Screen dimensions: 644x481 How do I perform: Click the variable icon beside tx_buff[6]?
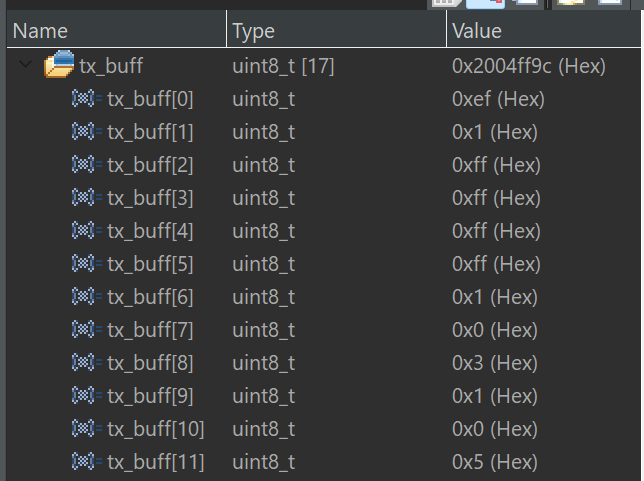coord(87,297)
